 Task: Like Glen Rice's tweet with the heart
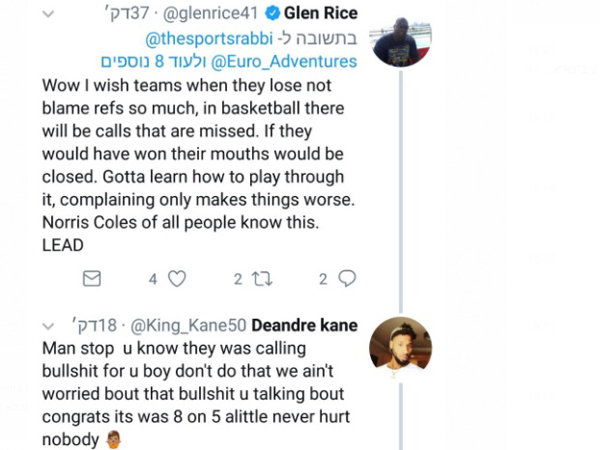pyautogui.click(x=177, y=279)
